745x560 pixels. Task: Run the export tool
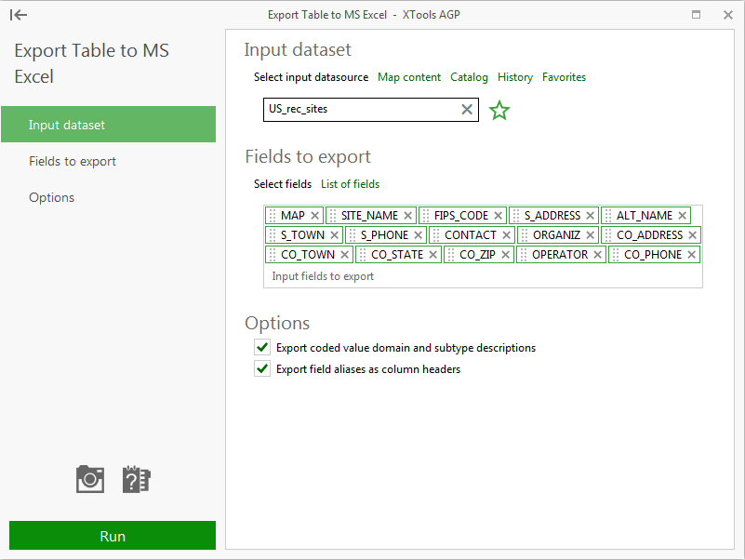tap(113, 536)
